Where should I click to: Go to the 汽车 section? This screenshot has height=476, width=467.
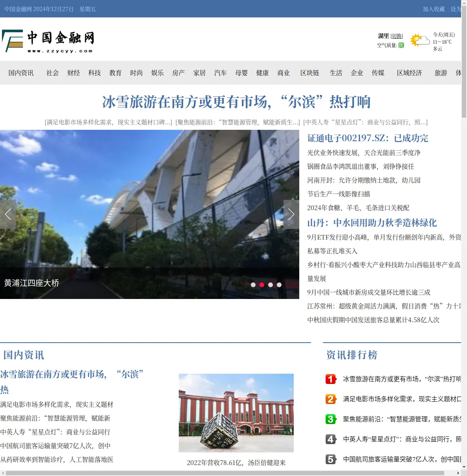coord(221,73)
